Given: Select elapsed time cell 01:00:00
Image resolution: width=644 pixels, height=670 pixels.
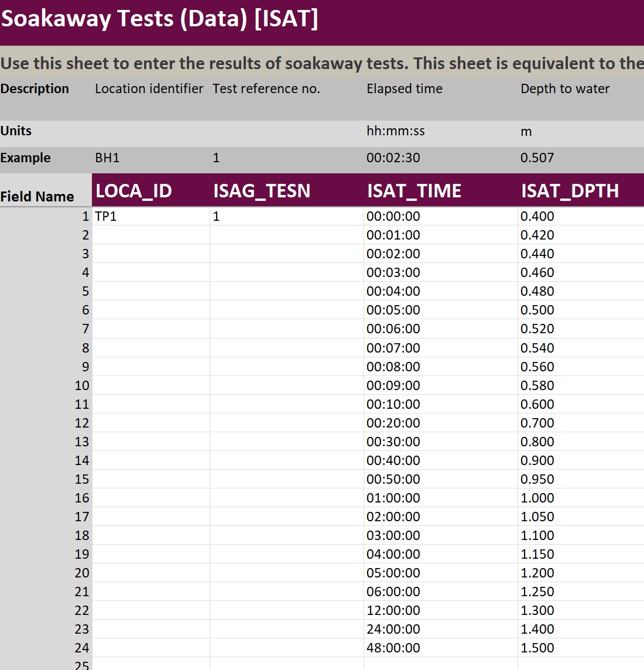Looking at the screenshot, I should click(441, 498).
